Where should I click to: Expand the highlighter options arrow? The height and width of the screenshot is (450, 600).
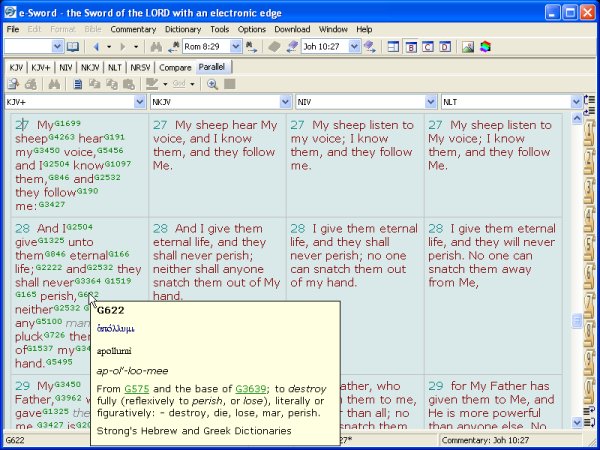[x=165, y=84]
